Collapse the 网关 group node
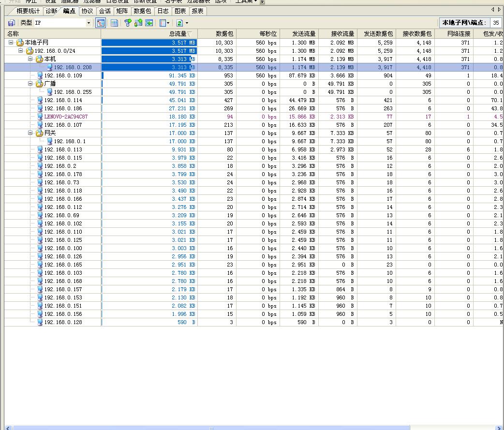Screen dimensions: 504x430 tap(30, 133)
